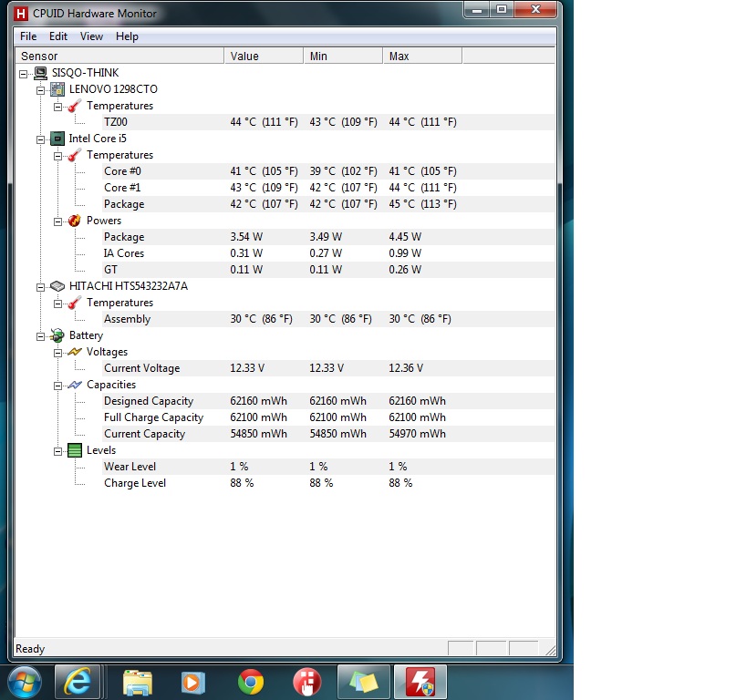
Task: Collapse the Battery node
Action: [40, 336]
